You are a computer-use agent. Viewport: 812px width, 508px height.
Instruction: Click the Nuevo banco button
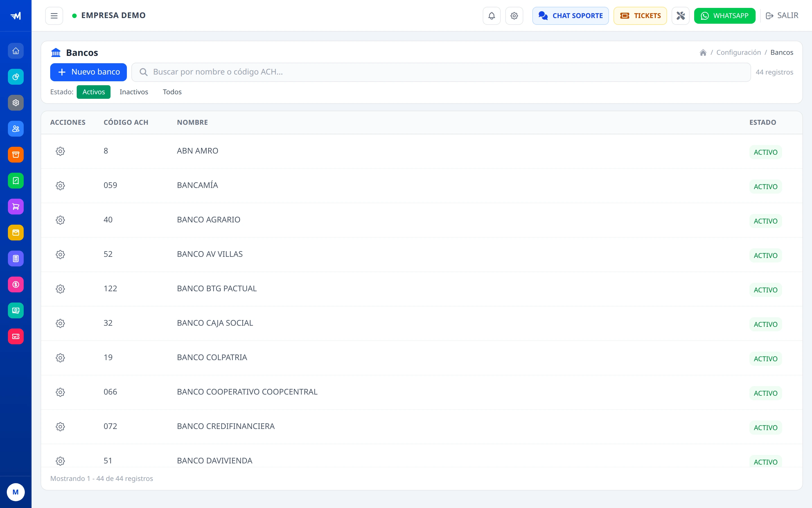89,72
